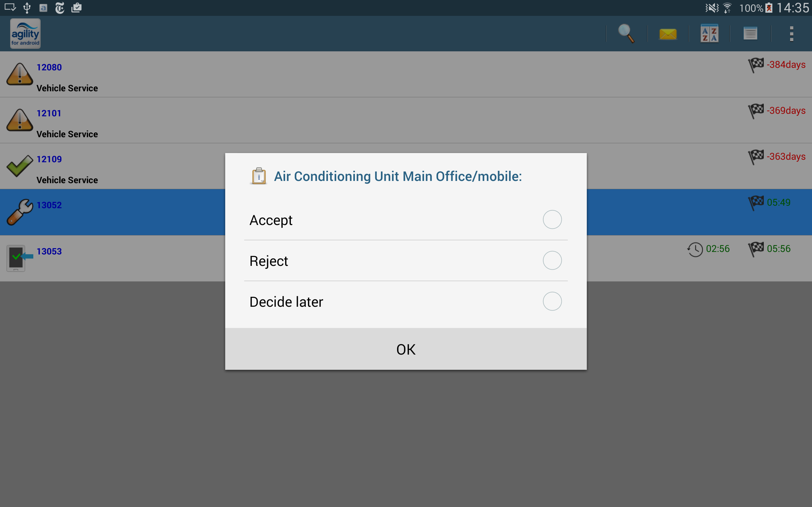Viewport: 812px width, 507px height.
Task: Click the magnifying glass search icon
Action: click(626, 34)
